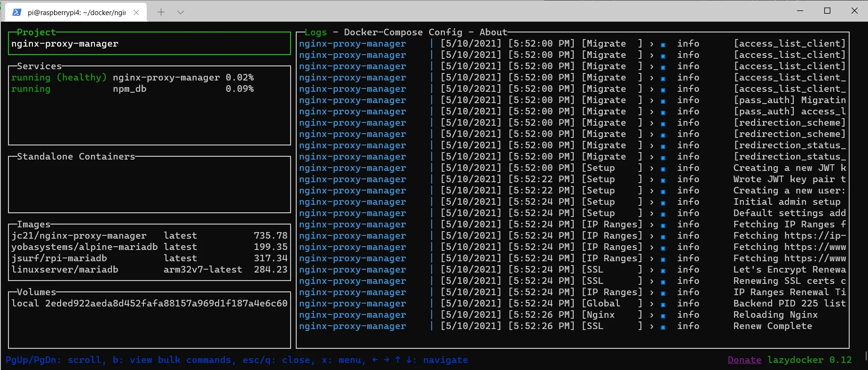Select the nginx-proxy-manager project entry
Screen dimensions: 868x370
click(150, 44)
